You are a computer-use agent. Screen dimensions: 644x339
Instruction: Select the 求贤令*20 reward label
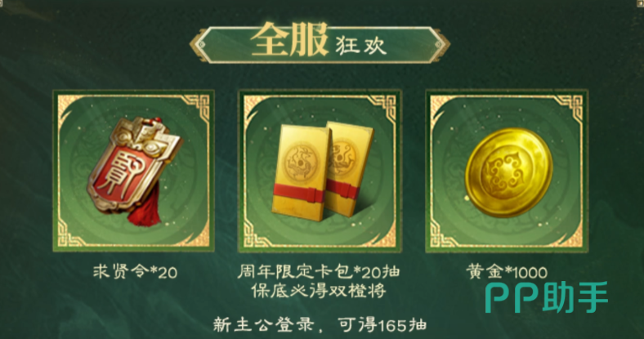[x=135, y=272]
